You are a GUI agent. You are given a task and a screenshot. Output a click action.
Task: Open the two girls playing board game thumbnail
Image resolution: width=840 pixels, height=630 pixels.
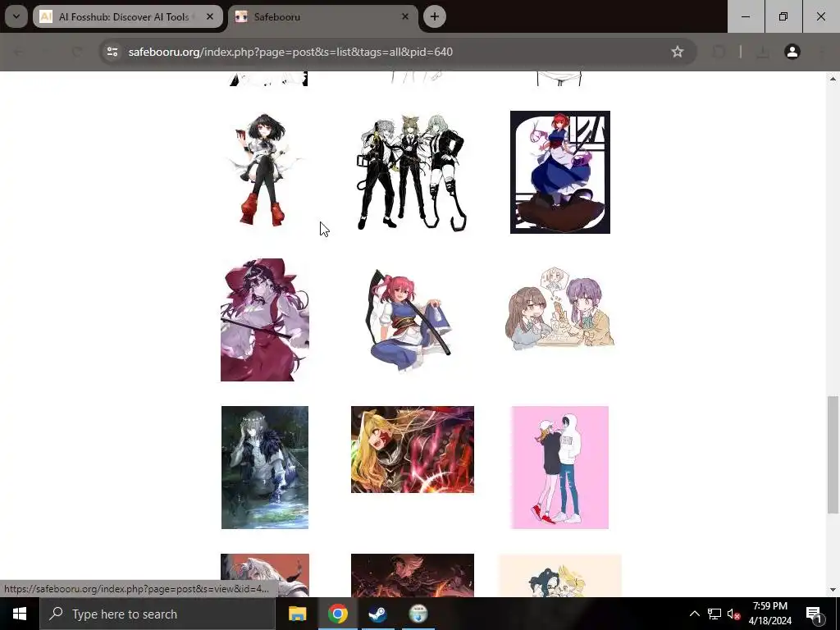pyautogui.click(x=559, y=308)
